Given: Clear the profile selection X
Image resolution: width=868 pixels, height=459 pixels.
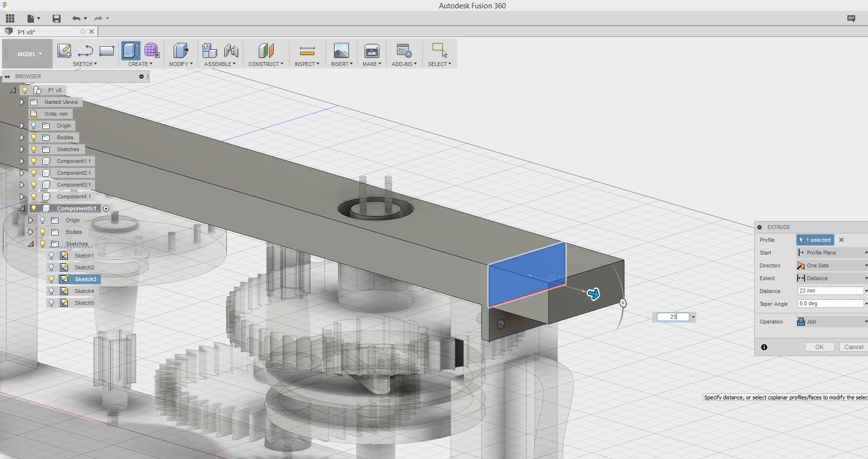Looking at the screenshot, I should click(841, 240).
